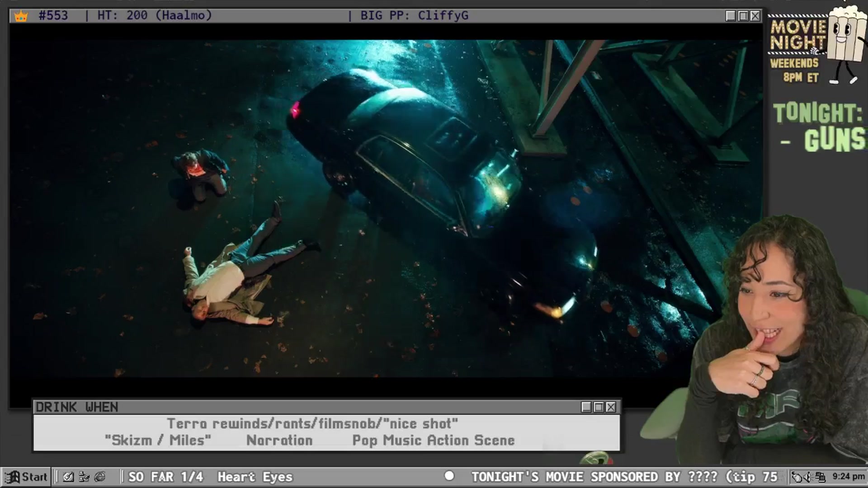Image resolution: width=868 pixels, height=488 pixels.
Task: Click the movie video playing in the window
Action: 386,209
